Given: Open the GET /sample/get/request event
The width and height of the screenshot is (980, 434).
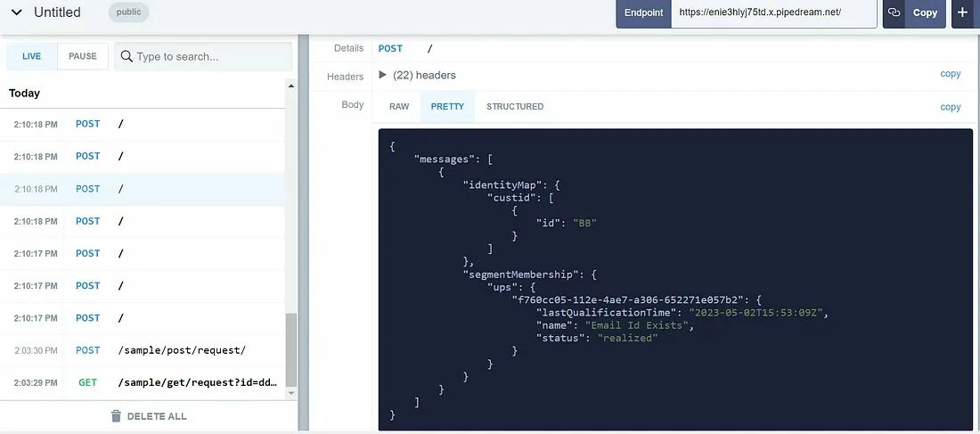Looking at the screenshot, I should pyautogui.click(x=143, y=382).
